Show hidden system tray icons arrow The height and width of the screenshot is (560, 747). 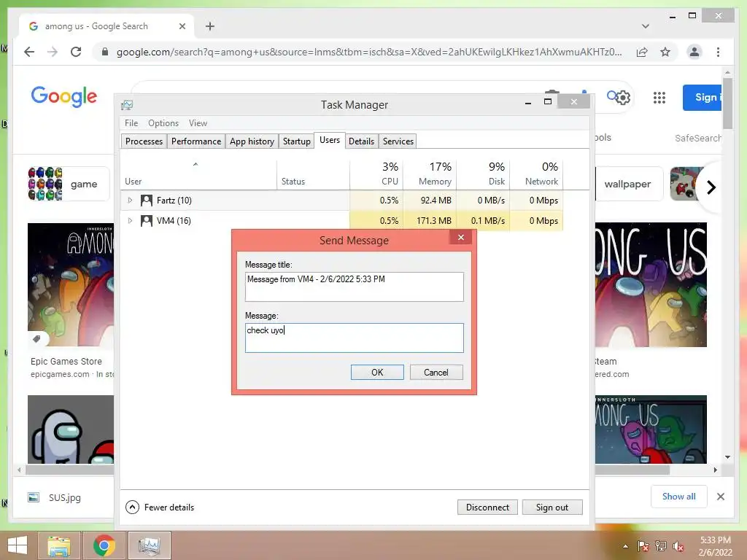(x=625, y=546)
